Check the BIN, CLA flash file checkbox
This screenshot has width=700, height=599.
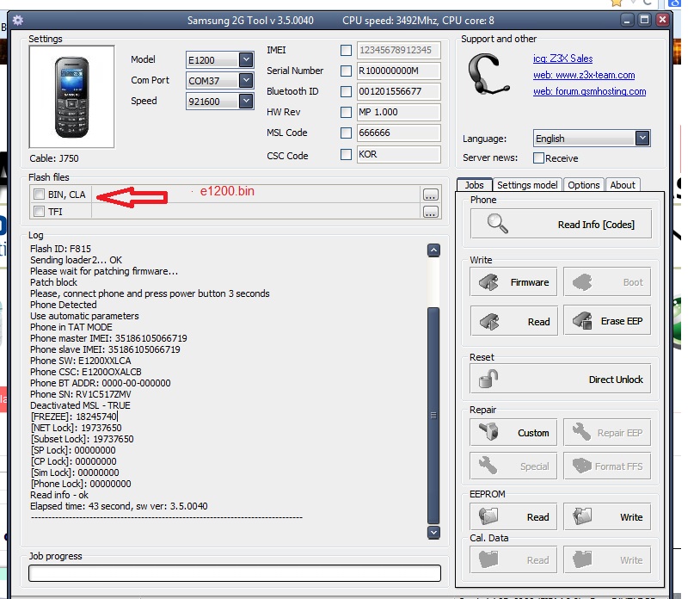pos(40,195)
